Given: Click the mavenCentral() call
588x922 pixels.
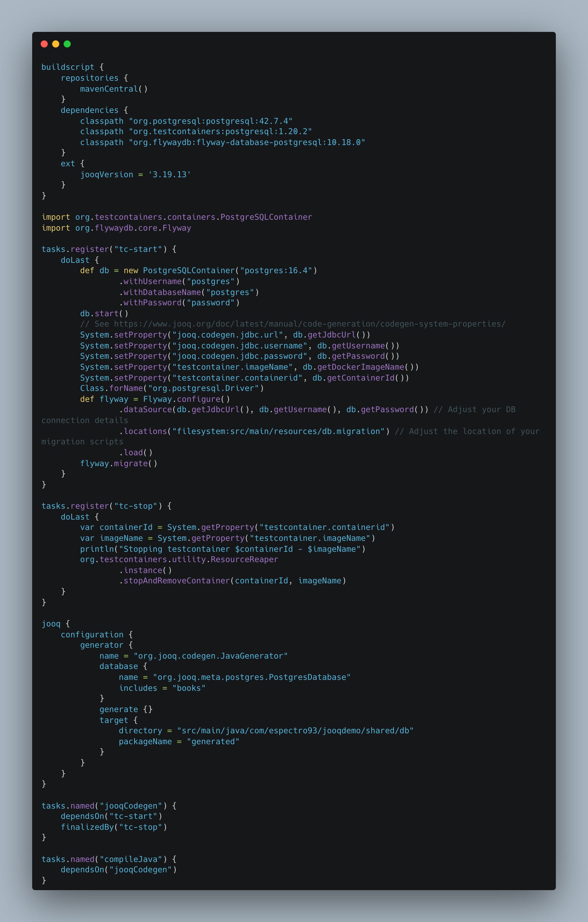Looking at the screenshot, I should coord(114,89).
